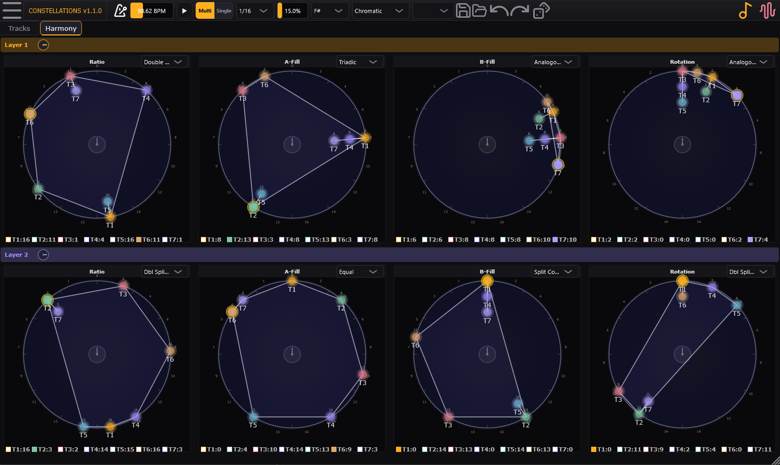Toggle T1:16 checkbox under Layer 1 Ratio
This screenshot has width=780, height=465.
(x=8, y=240)
